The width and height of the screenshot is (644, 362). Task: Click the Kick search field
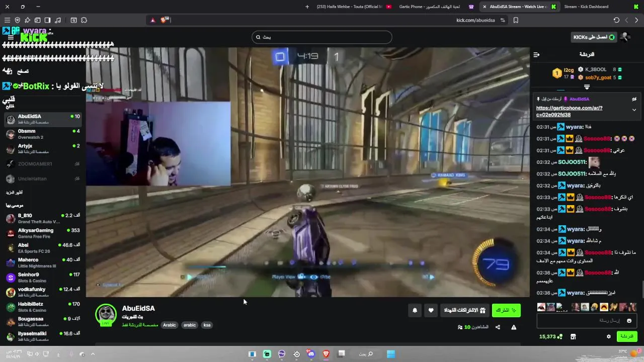click(321, 37)
